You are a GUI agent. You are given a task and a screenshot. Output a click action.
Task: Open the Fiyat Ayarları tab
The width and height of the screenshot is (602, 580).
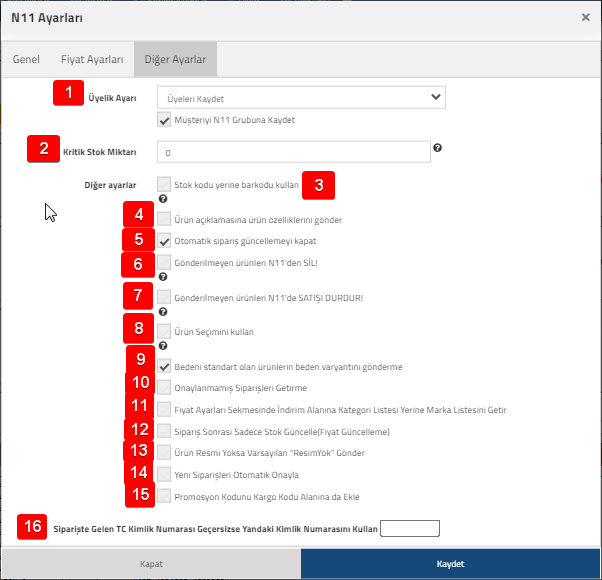click(x=92, y=59)
